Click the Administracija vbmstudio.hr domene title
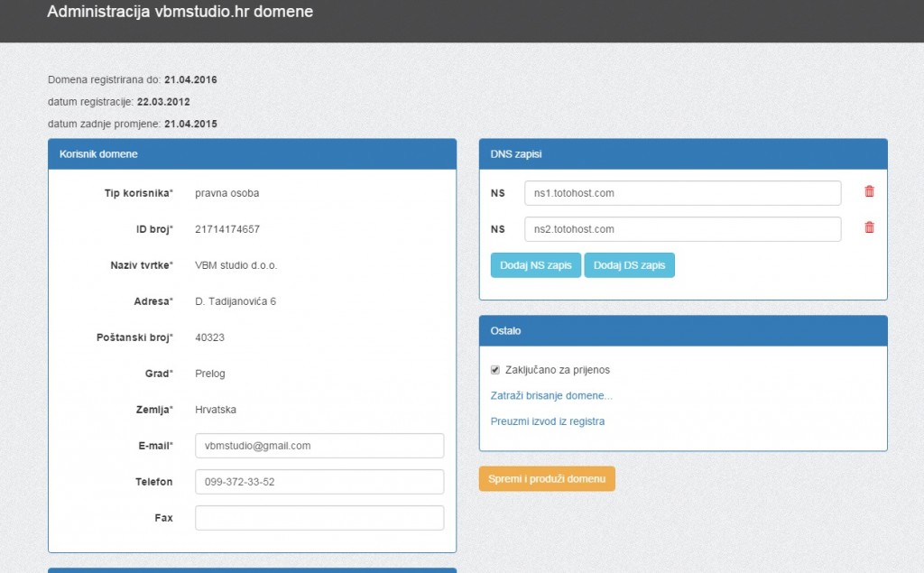Image resolution: width=924 pixels, height=573 pixels. (x=180, y=12)
